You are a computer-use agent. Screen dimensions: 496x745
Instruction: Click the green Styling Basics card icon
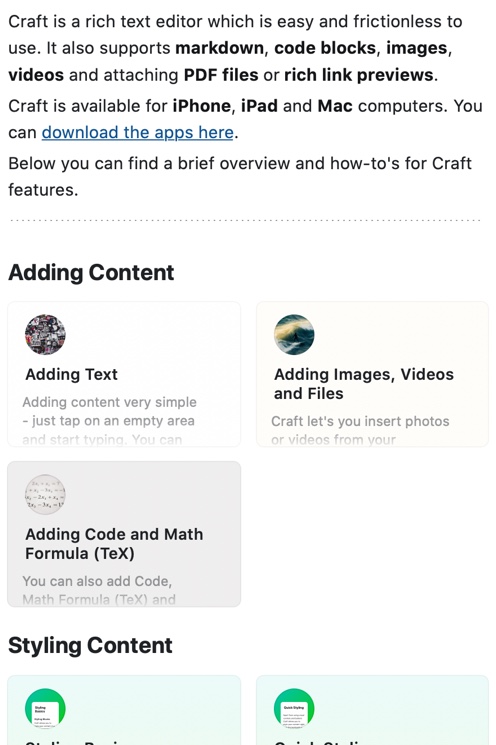click(x=45, y=708)
